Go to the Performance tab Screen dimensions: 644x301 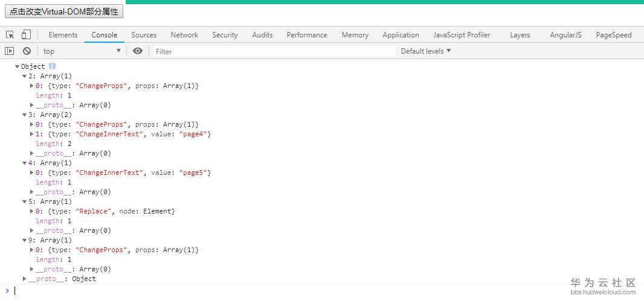307,35
